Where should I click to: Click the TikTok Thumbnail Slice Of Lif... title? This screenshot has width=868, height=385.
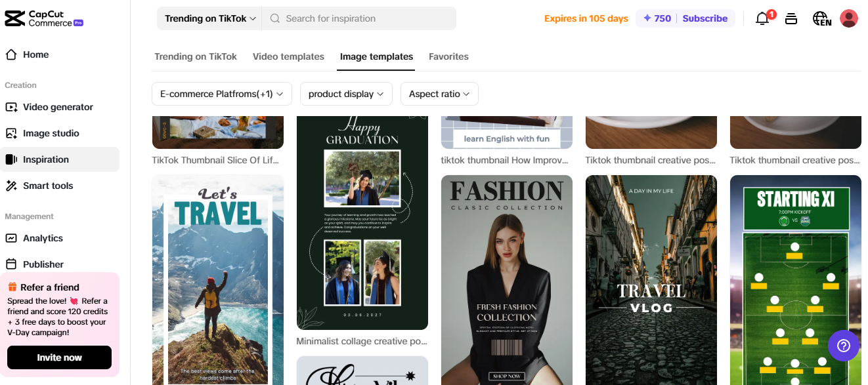215,160
